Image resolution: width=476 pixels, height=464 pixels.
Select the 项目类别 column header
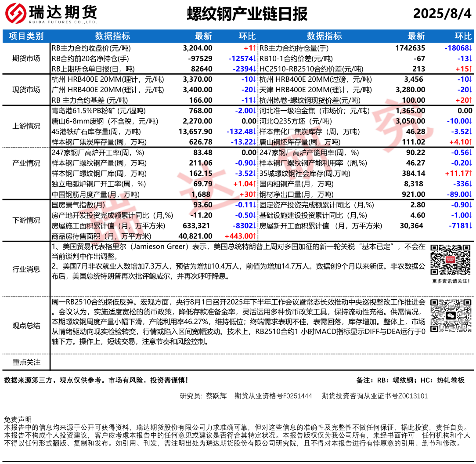tap(26, 36)
